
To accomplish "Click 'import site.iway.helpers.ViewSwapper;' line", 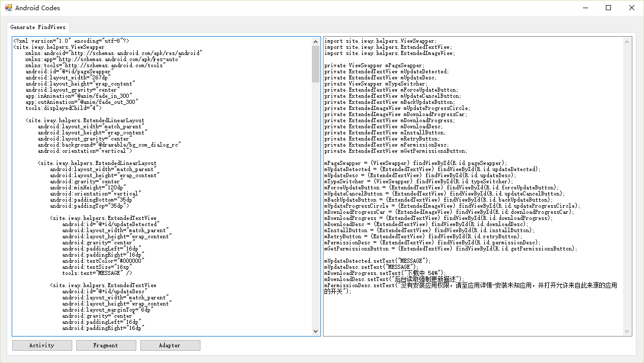I will (380, 41).
